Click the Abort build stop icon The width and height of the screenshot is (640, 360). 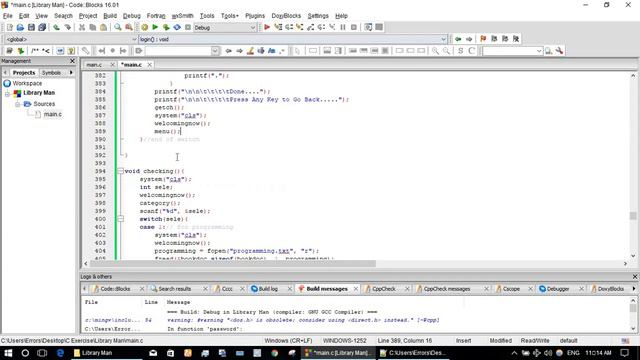tap(188, 27)
